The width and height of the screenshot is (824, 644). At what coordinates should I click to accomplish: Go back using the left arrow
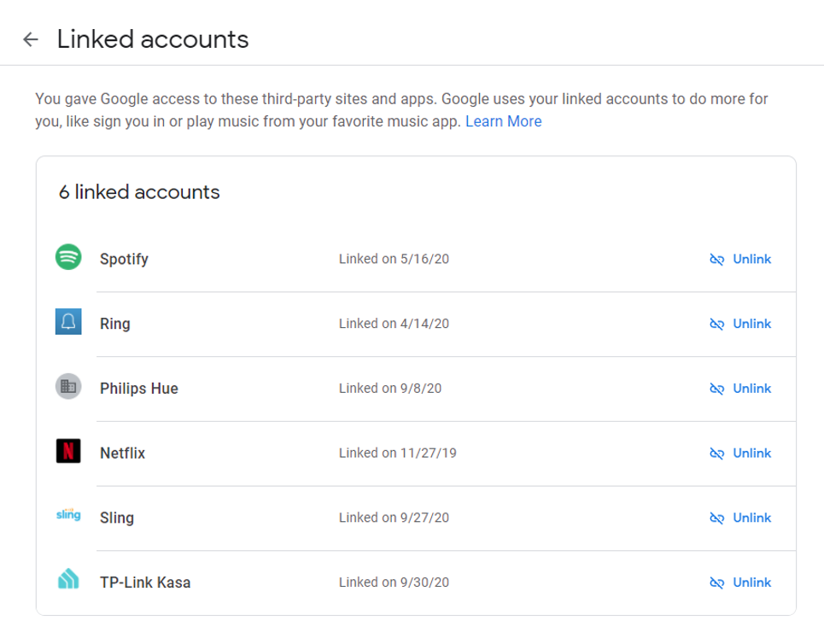(31, 39)
